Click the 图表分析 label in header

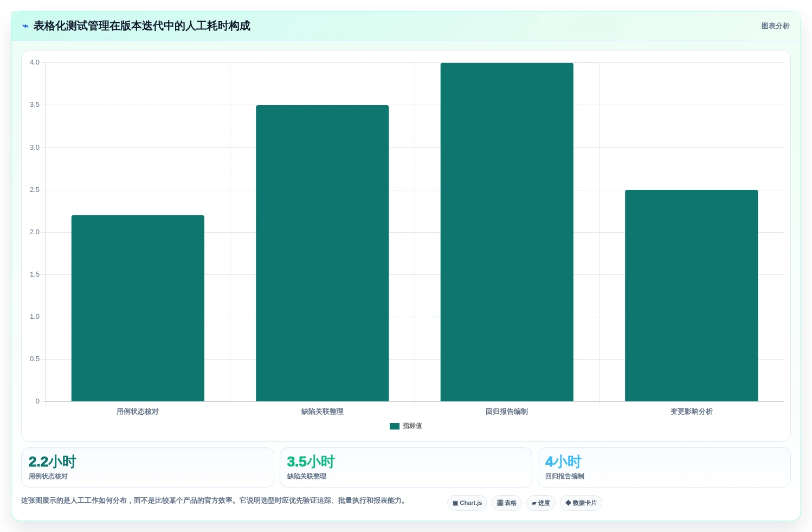coord(775,26)
